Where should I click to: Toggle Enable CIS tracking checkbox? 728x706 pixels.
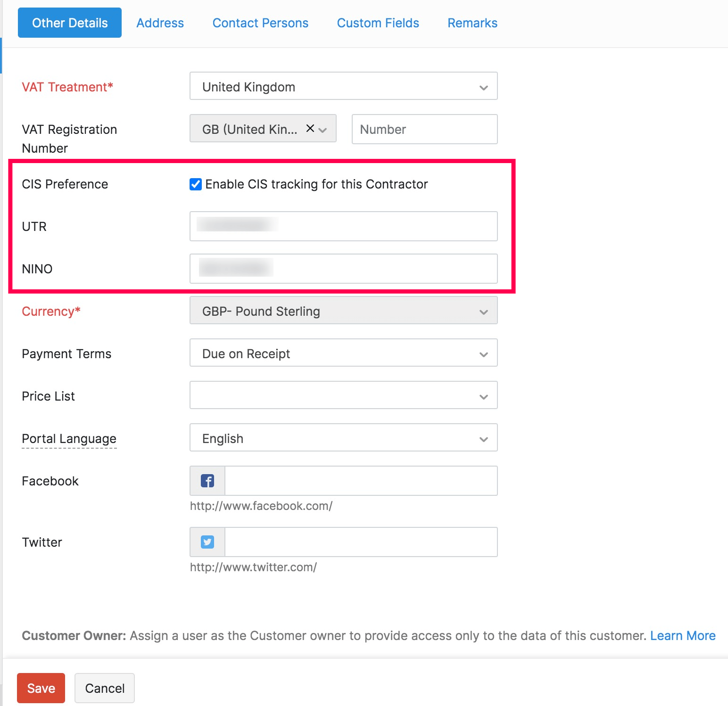[196, 184]
